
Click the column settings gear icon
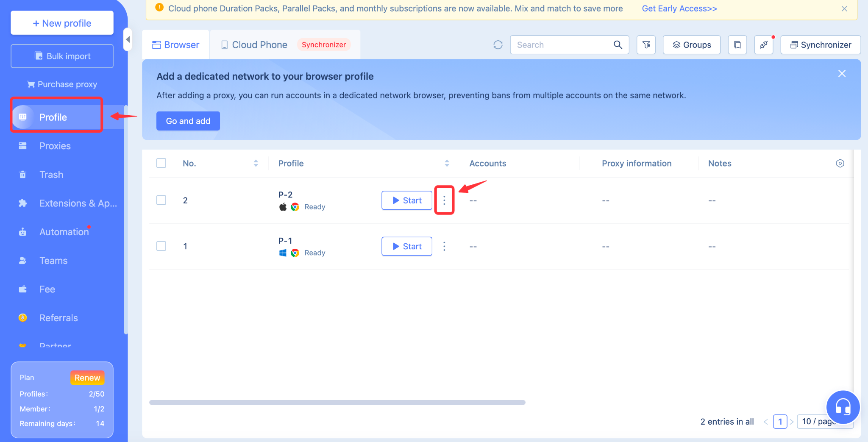point(840,164)
